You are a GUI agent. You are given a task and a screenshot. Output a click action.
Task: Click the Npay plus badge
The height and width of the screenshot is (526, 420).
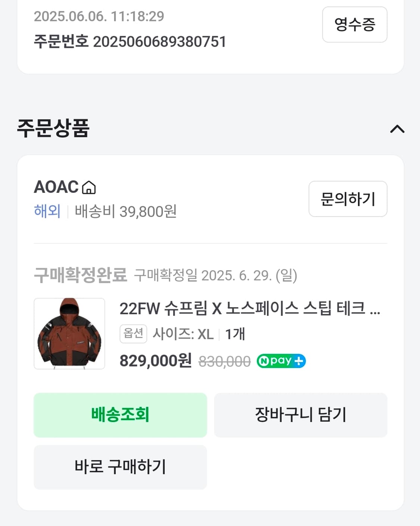[x=281, y=361]
